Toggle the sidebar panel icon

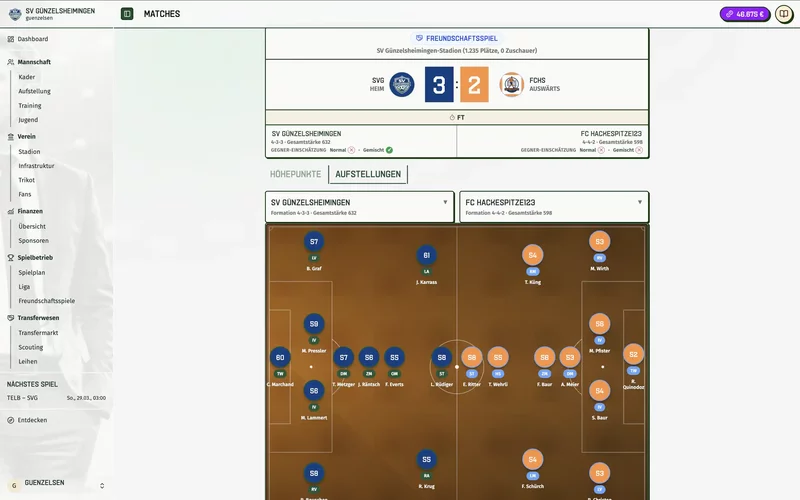coord(126,14)
